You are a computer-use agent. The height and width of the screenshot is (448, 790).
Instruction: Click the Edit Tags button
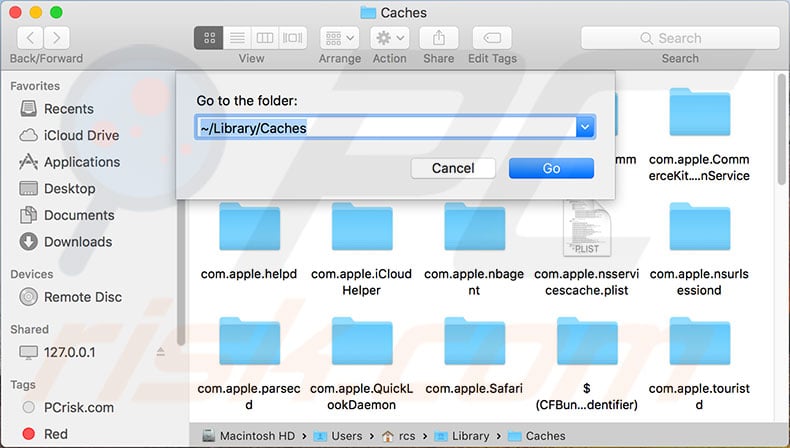[x=492, y=38]
